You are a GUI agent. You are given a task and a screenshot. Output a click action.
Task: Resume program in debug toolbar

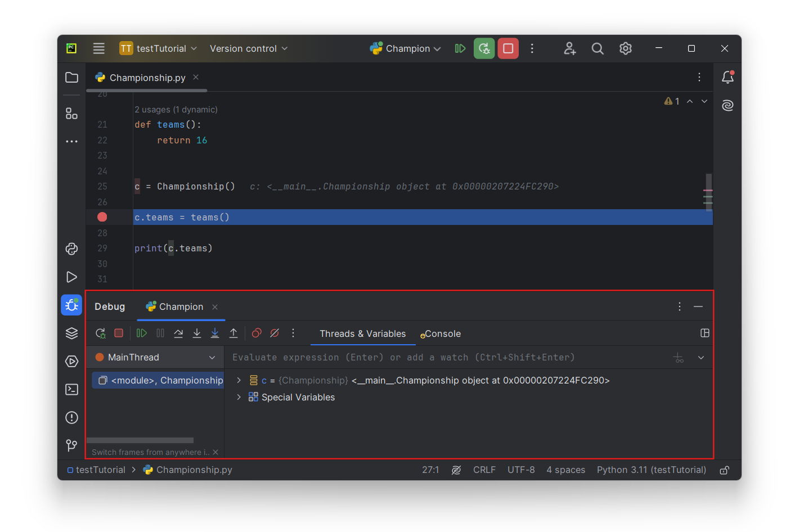142,333
